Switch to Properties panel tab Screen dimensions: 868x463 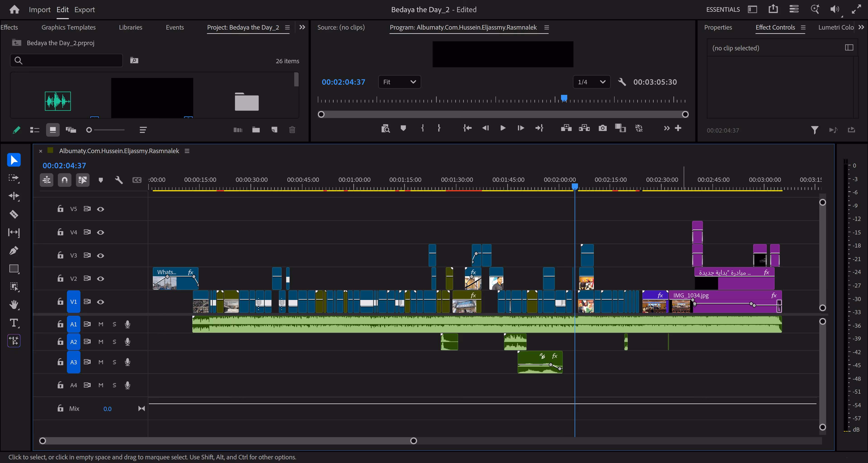click(x=718, y=27)
